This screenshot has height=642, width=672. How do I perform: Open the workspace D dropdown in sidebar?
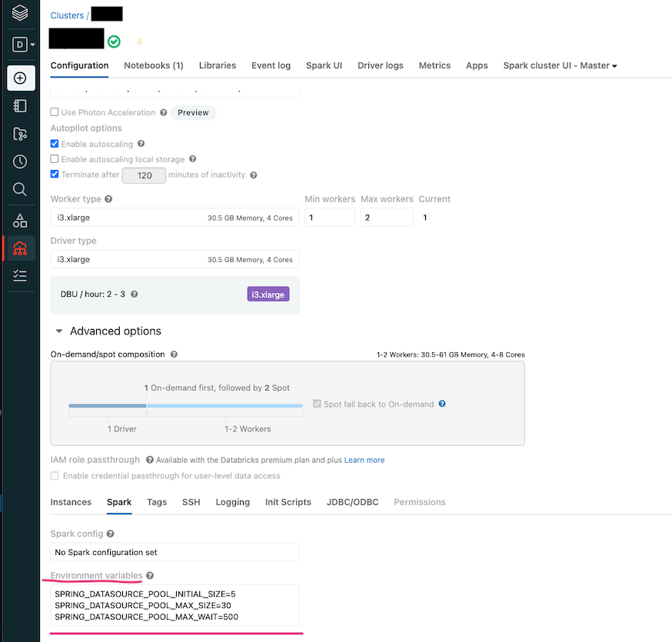[21, 45]
